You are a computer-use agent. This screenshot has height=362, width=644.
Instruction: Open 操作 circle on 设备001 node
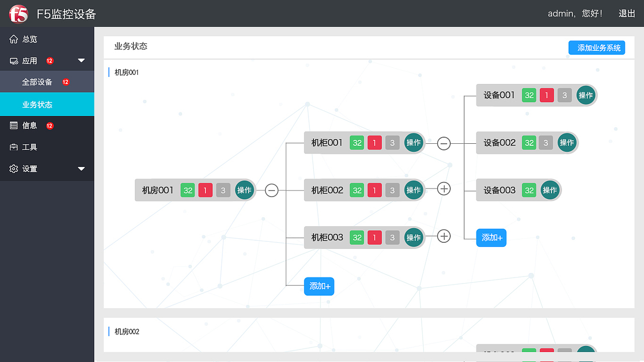pos(586,95)
